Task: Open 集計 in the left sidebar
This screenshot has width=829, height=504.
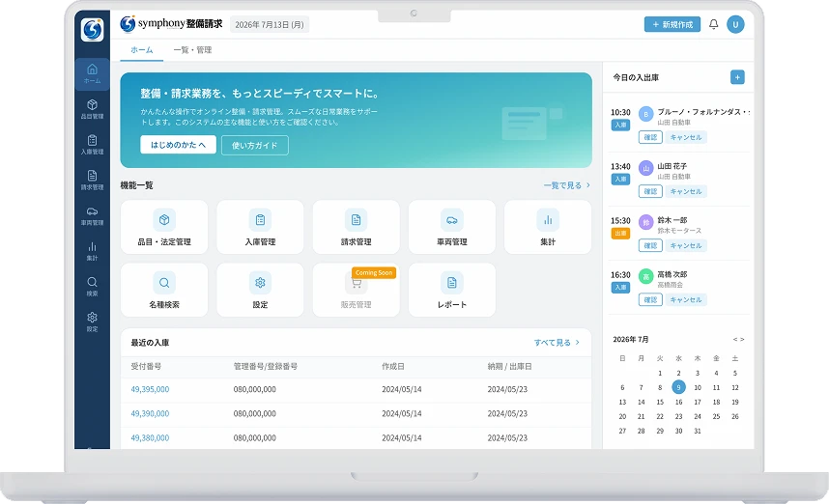Action: [92, 251]
